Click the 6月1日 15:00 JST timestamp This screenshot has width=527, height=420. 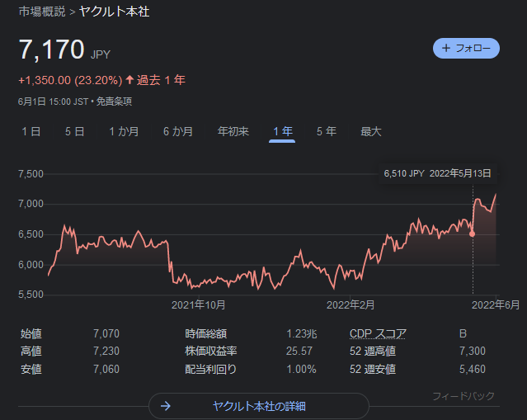(x=53, y=101)
